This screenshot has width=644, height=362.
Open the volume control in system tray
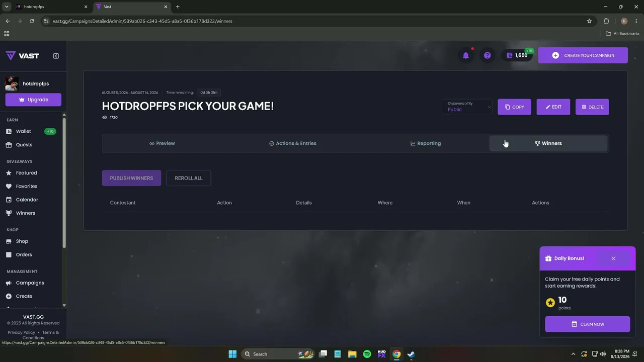tap(603, 354)
